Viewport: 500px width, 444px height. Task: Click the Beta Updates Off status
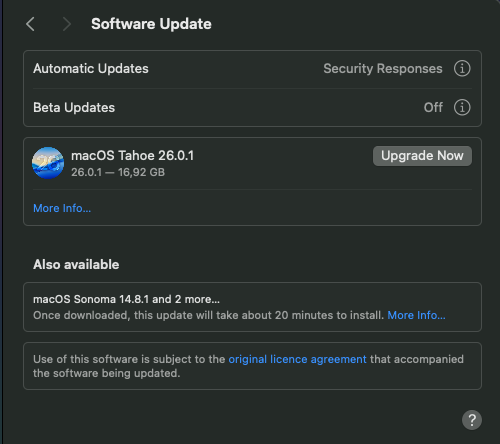(x=433, y=108)
